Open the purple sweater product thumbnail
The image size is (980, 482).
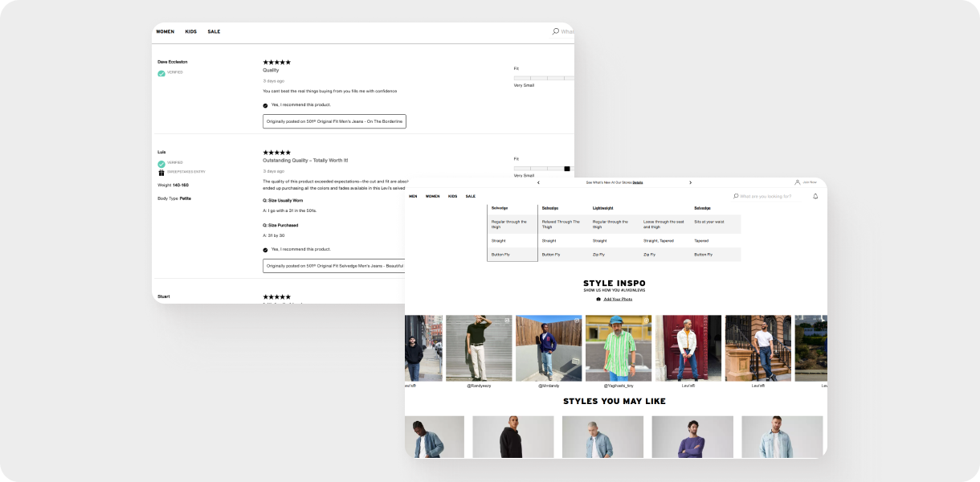click(692, 437)
